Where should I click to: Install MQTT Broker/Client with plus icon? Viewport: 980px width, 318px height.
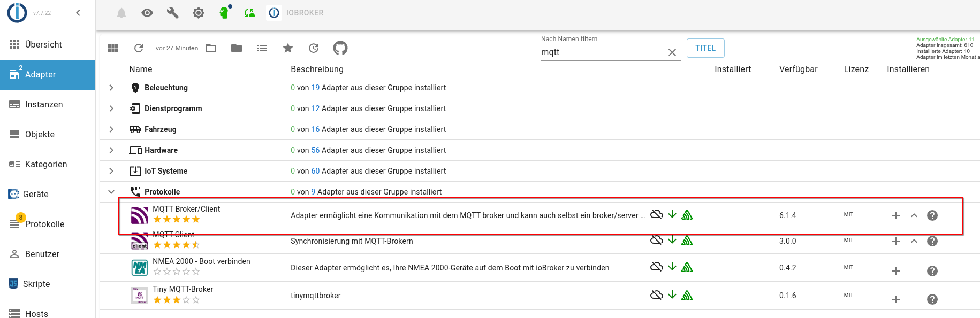[896, 215]
